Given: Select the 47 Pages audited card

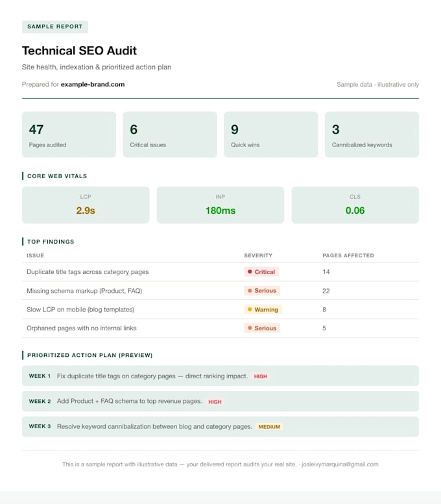Looking at the screenshot, I should pos(69,134).
